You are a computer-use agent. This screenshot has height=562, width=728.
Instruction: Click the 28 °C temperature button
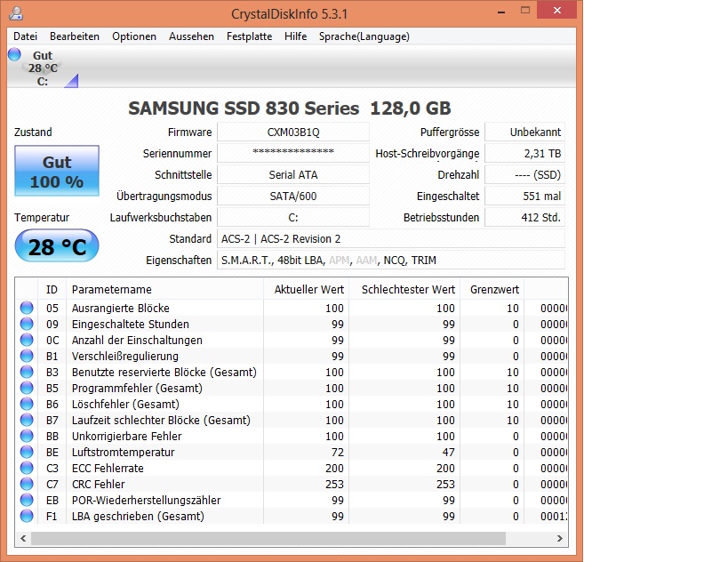click(57, 245)
